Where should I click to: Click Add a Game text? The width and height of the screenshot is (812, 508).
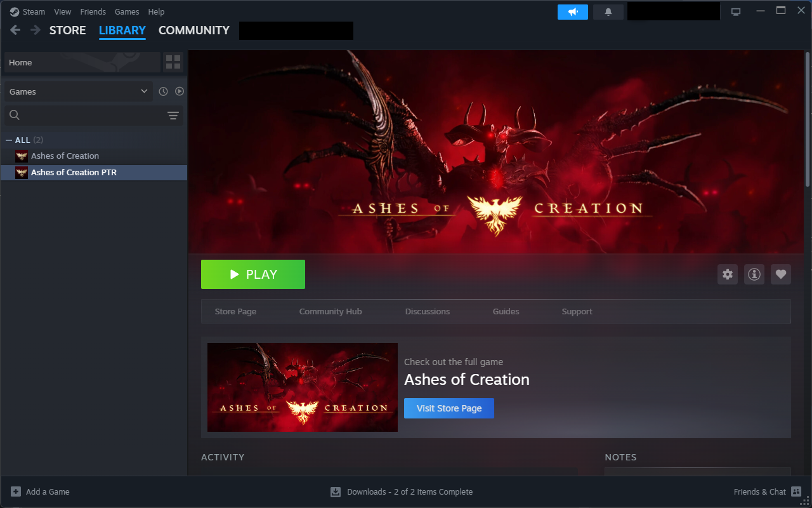click(48, 491)
